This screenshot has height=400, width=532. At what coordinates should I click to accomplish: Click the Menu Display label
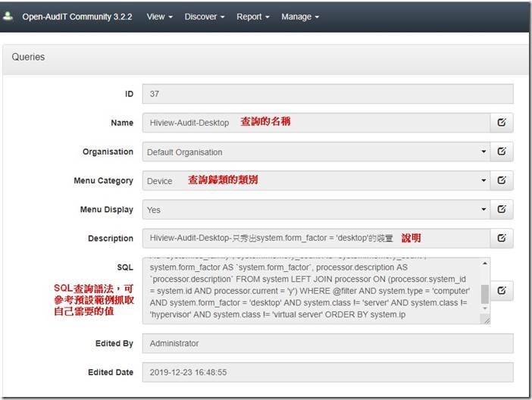(107, 210)
